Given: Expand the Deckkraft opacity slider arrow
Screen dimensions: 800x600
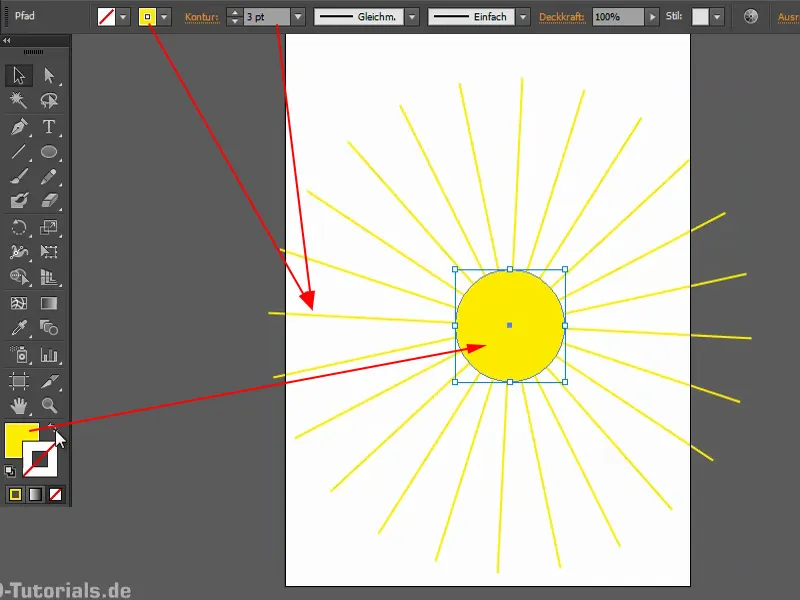Looking at the screenshot, I should [652, 17].
